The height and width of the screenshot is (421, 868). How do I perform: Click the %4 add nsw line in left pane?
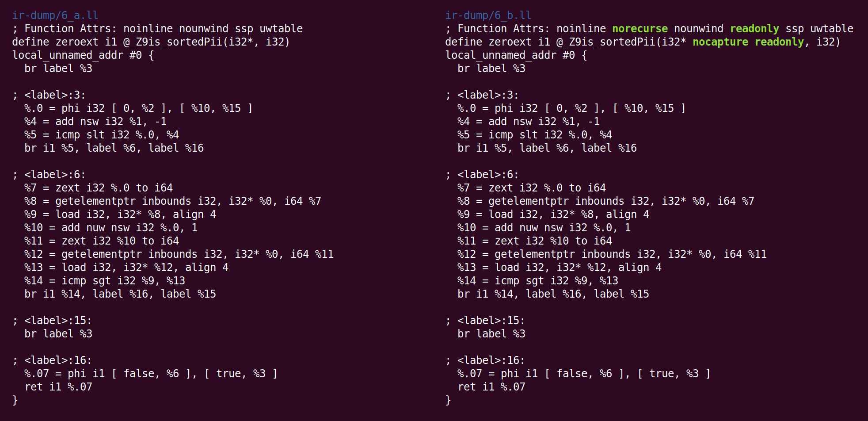coord(95,122)
